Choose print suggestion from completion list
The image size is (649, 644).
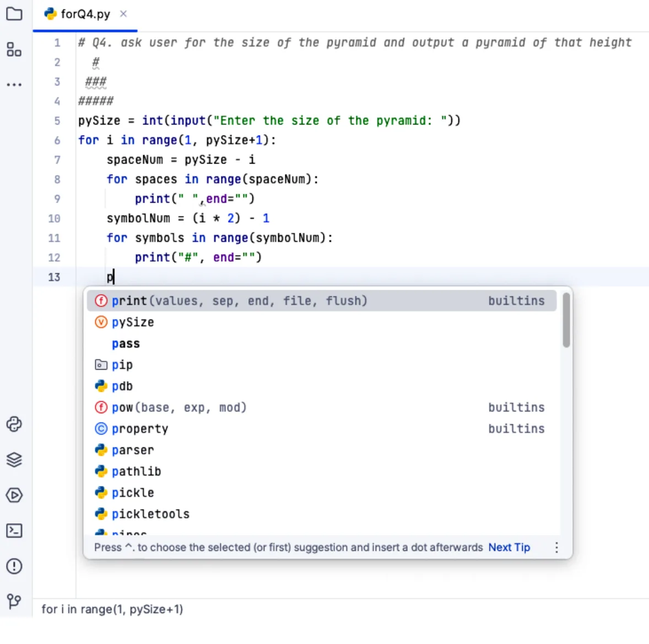321,301
